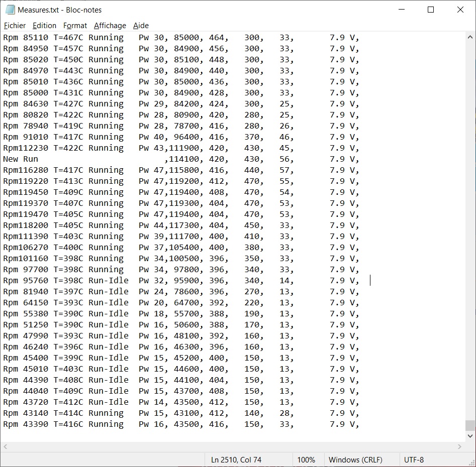Image resolution: width=476 pixels, height=467 pixels.
Task: Open the Format menu
Action: (x=75, y=26)
